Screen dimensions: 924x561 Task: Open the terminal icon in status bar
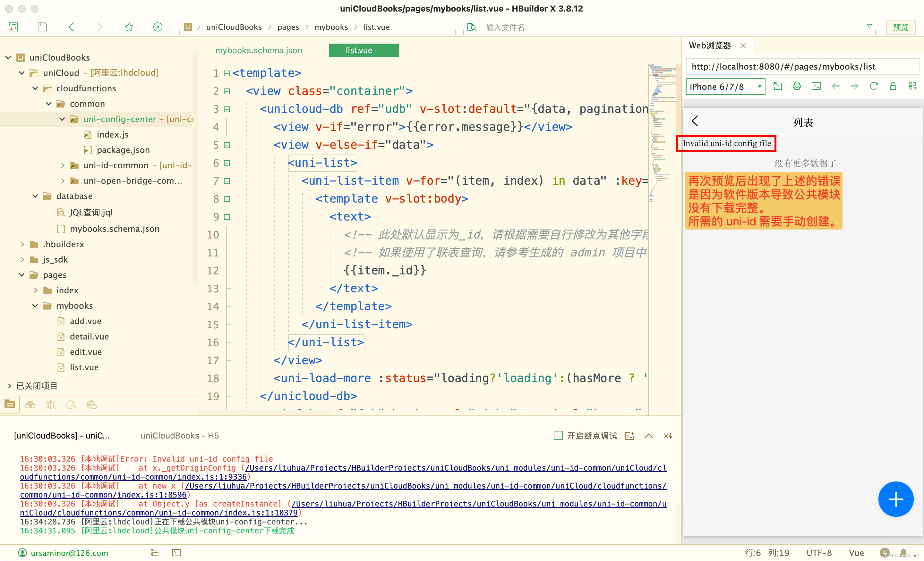(x=176, y=552)
